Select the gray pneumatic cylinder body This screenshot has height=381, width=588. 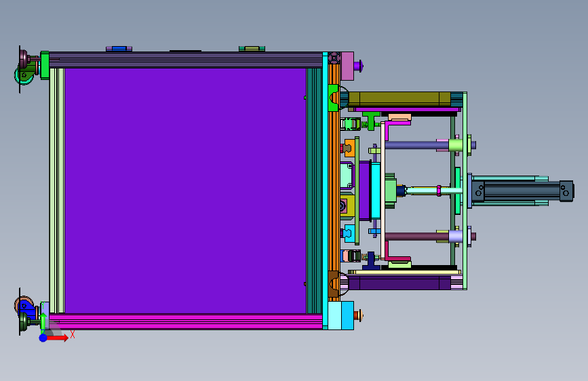522,191
